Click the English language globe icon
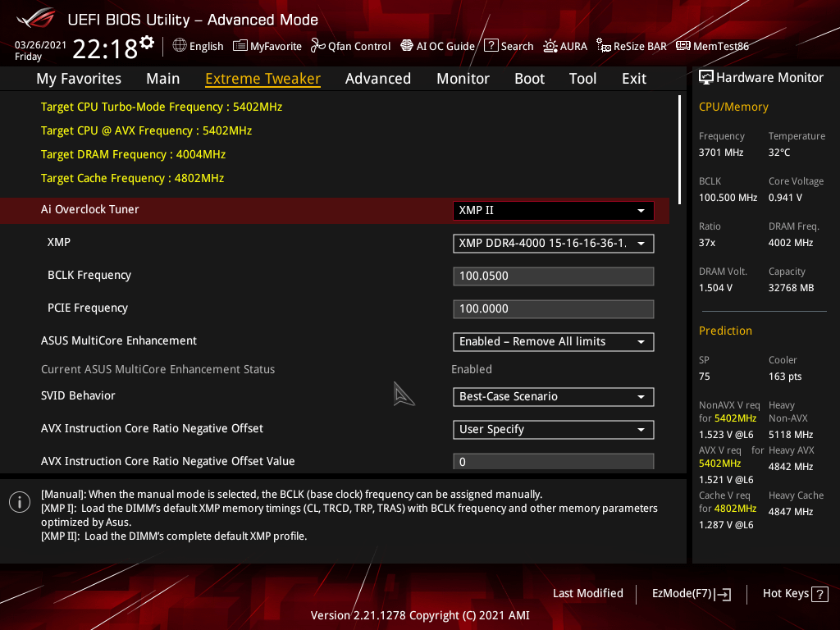This screenshot has width=840, height=630. pos(180,46)
